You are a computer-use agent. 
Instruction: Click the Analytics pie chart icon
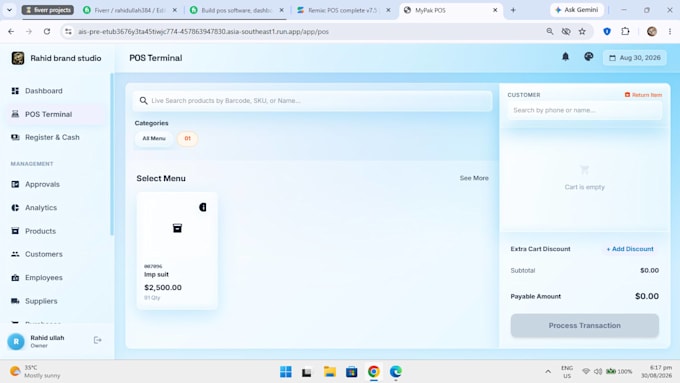[15, 208]
